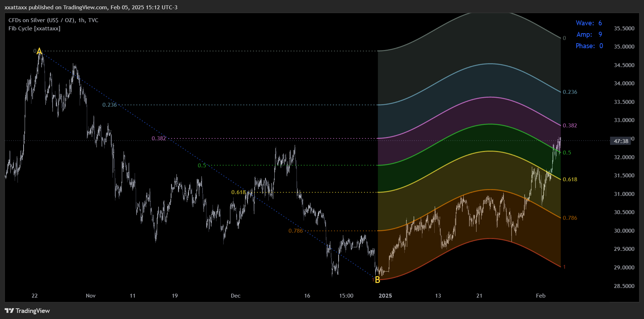
Task: Click the right-side 0.786 wave label
Action: click(x=570, y=218)
